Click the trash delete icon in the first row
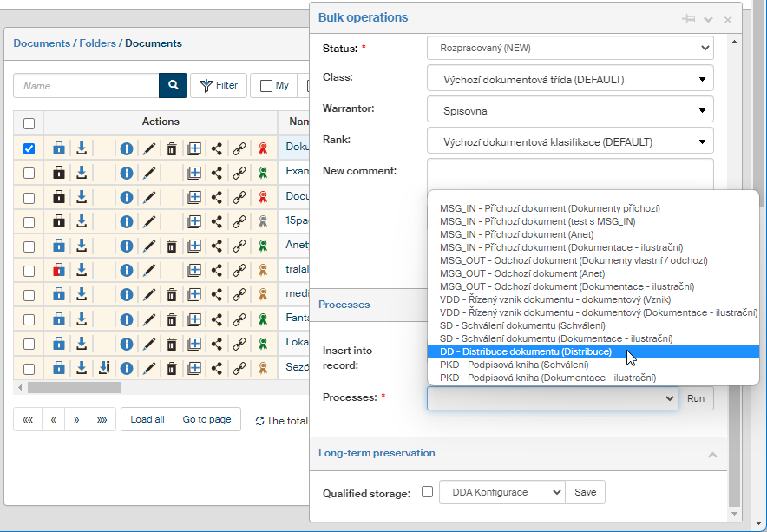767x532 pixels. (172, 148)
